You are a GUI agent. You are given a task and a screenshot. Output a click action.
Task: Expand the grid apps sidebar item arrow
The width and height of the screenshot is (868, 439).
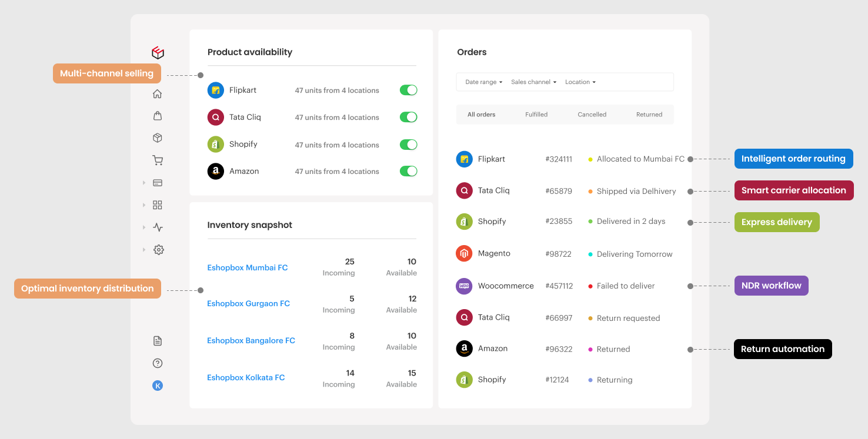coord(144,205)
